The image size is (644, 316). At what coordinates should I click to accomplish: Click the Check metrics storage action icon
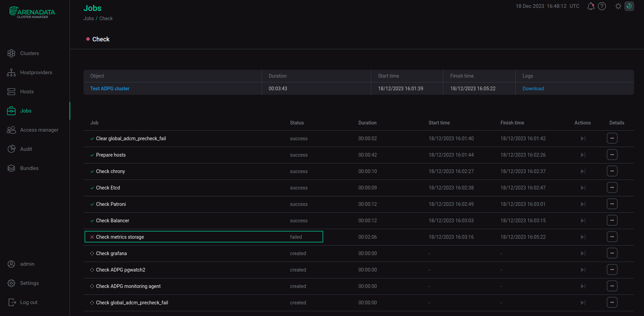click(583, 237)
